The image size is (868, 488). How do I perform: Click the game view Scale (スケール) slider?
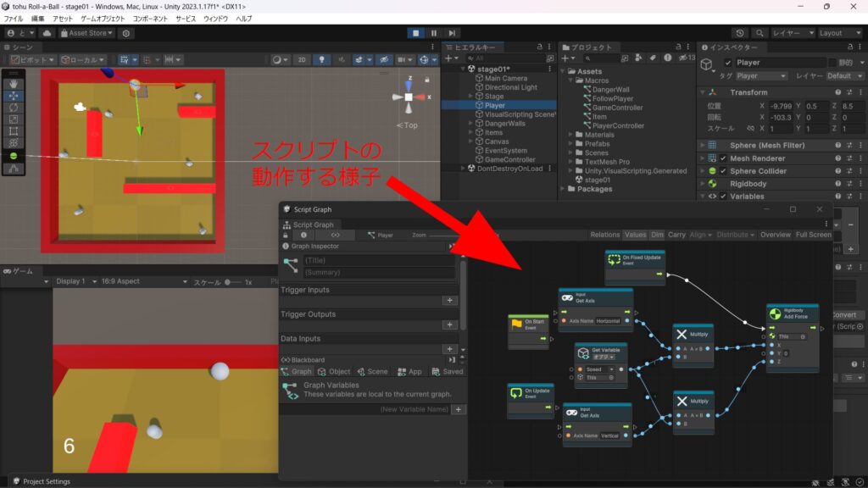[234, 282]
